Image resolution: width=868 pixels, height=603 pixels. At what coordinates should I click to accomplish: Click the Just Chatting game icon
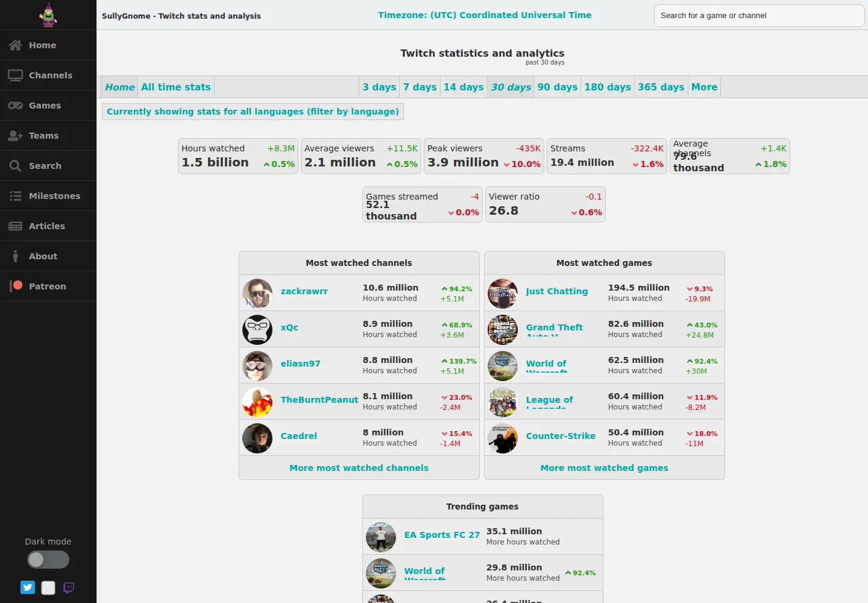pos(503,294)
